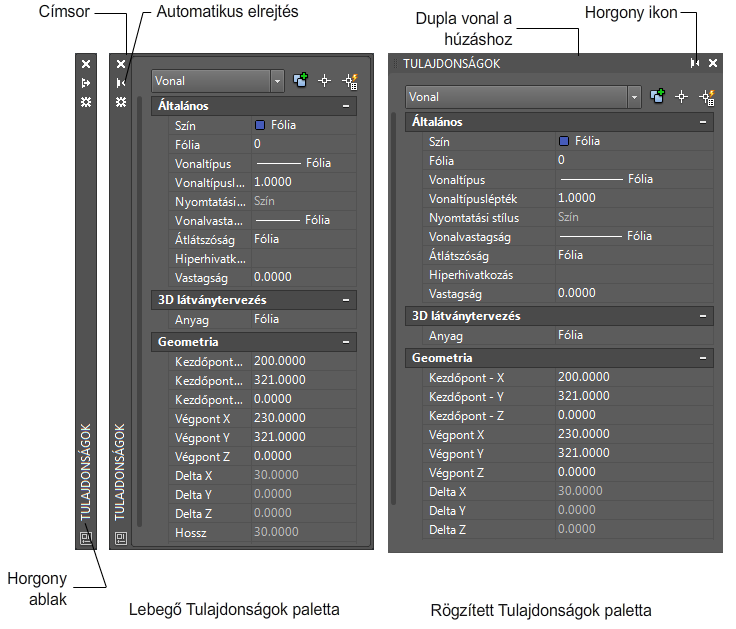Image resolution: width=736 pixels, height=629 pixels.
Task: Click the anchor (Horgony) icon in docked palette
Action: click(695, 63)
